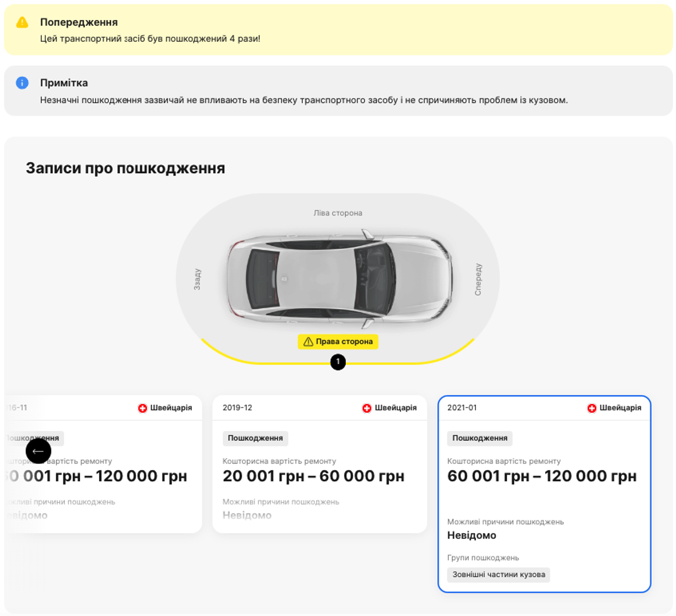Expand the 2019-12 damage record card
This screenshot has height=616, width=676.
(319, 458)
